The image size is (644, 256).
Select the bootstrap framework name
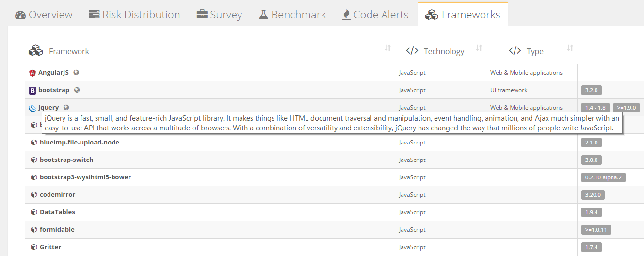(x=54, y=90)
